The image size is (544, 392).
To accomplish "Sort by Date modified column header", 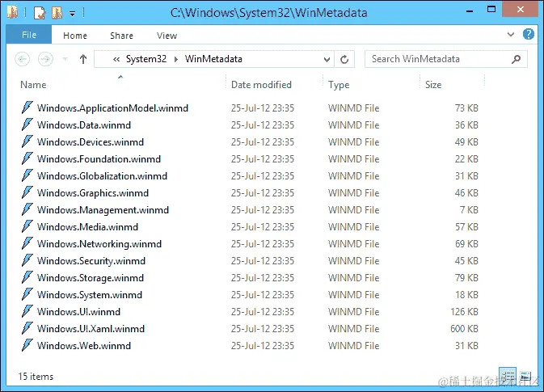I will pyautogui.click(x=261, y=85).
